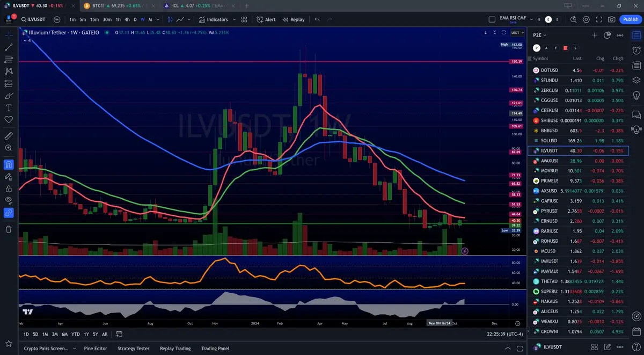Open the alerts clock icon in right sidebar
Viewport: 644px width, 355px height.
(636, 50)
